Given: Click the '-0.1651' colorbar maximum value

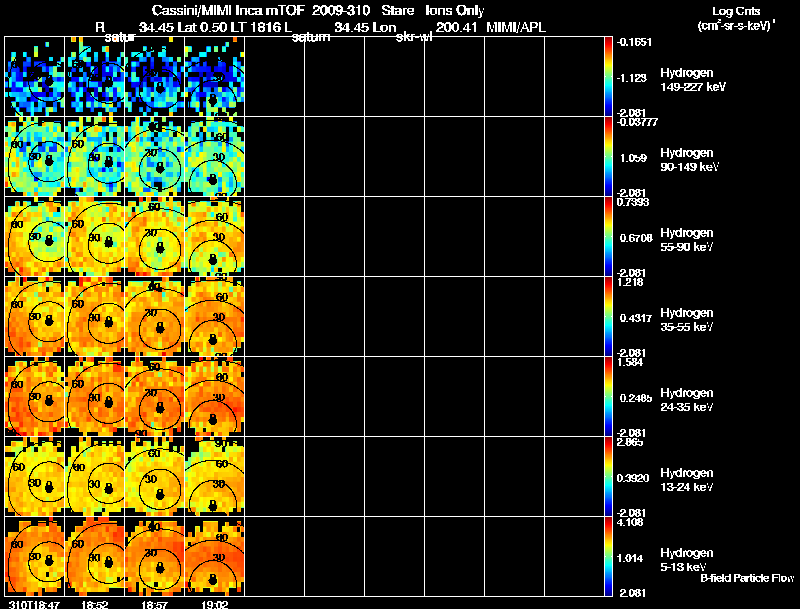Looking at the screenshot, I should (634, 42).
